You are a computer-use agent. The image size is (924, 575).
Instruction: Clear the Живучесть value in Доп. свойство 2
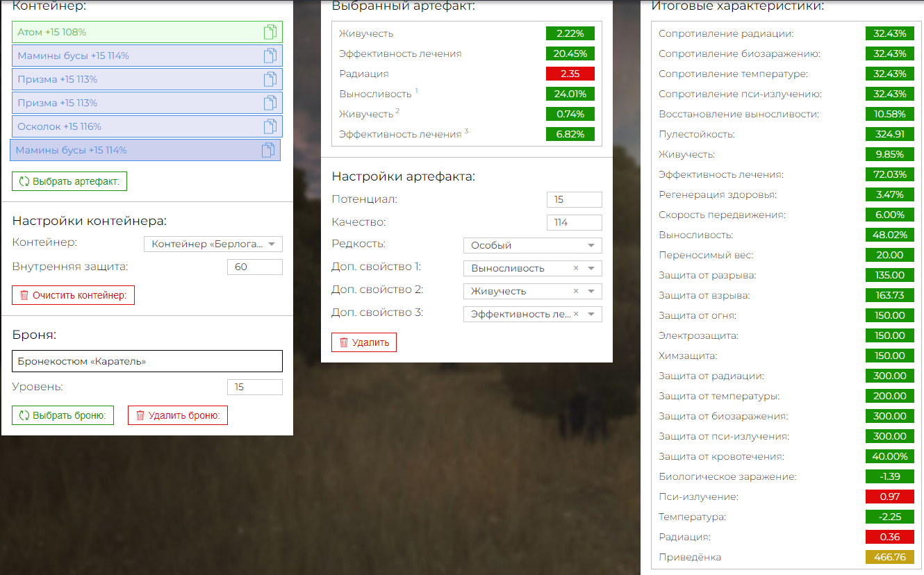(576, 292)
